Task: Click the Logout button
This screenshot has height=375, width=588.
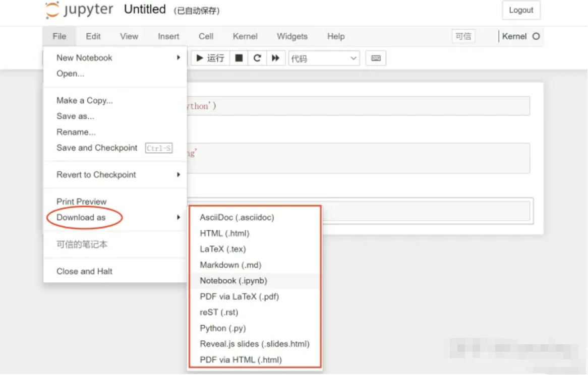Action: point(521,10)
